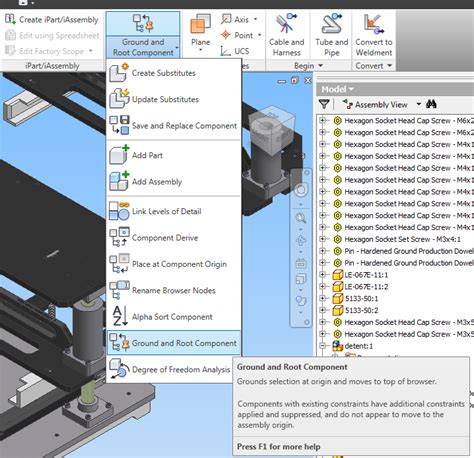474x458 pixels.
Task: Select part 5133-50:2 in browser
Action: coord(362,311)
